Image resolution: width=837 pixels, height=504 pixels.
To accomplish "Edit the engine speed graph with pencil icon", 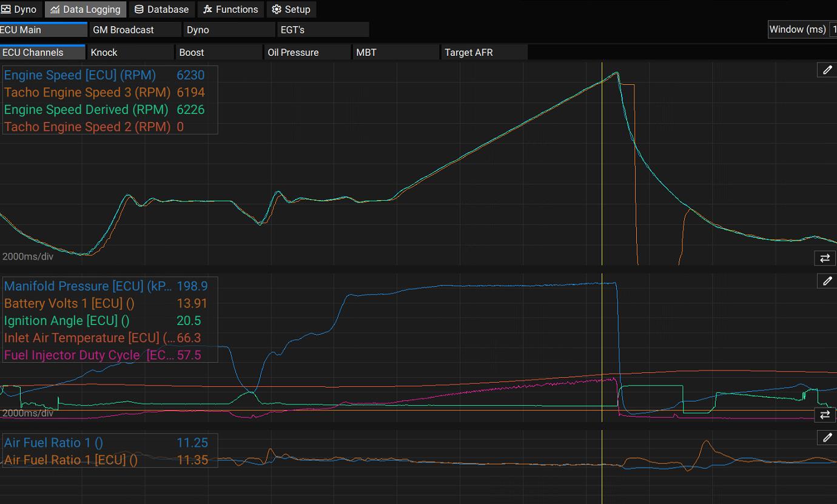I will tap(827, 70).
